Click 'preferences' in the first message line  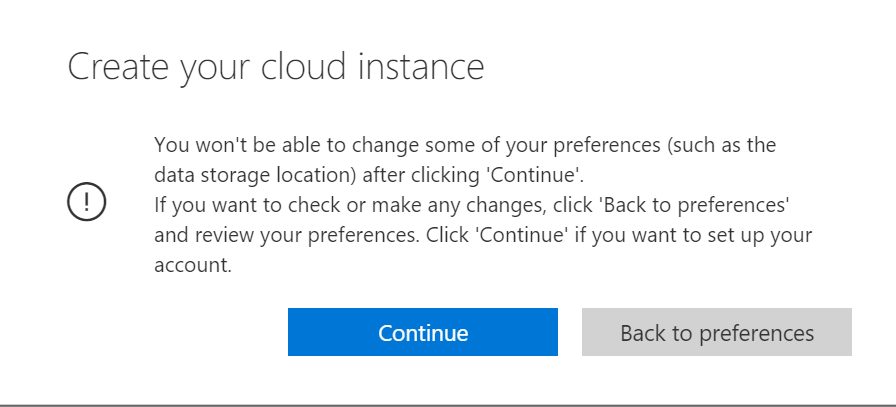(x=606, y=145)
